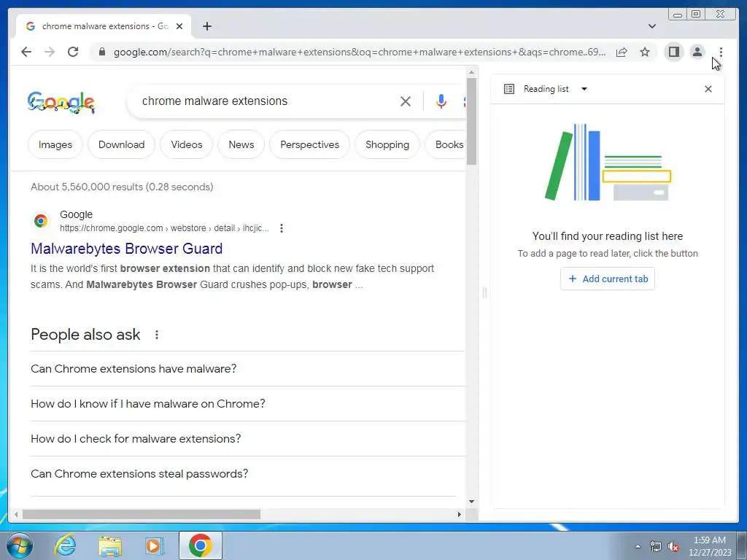Click the chrome.google.com webstore URL breadcrumb

coord(164,228)
